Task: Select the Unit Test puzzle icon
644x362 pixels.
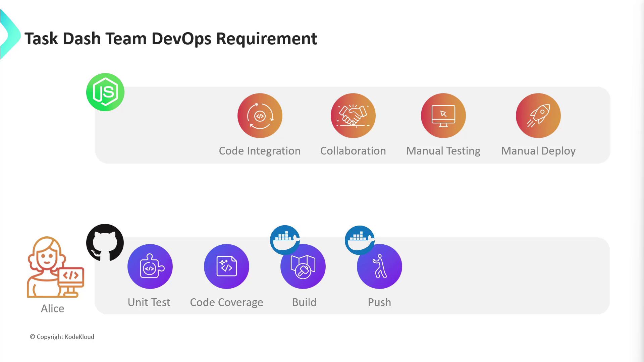Action: coord(150,266)
